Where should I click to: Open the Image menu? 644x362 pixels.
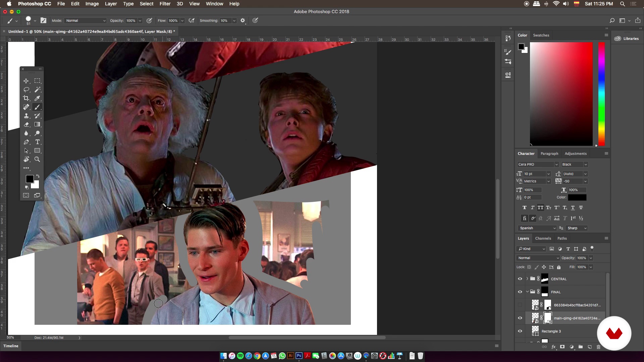(92, 4)
